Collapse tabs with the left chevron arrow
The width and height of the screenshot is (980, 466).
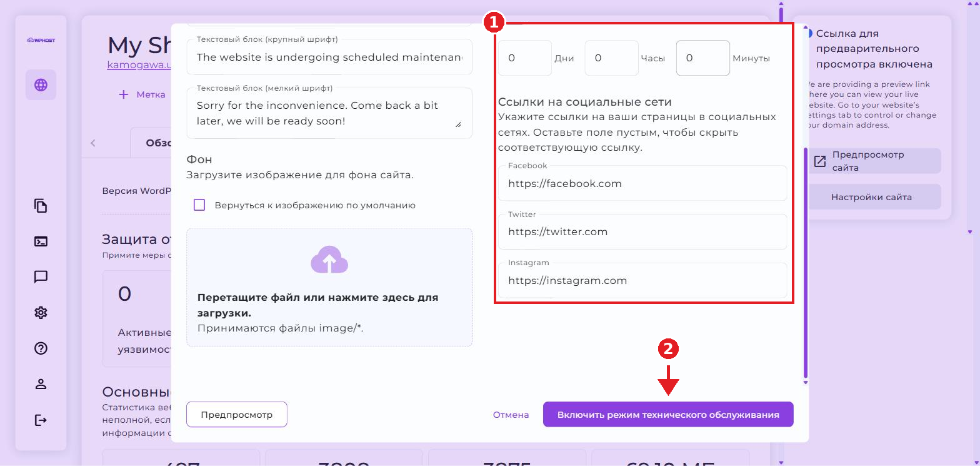[93, 143]
